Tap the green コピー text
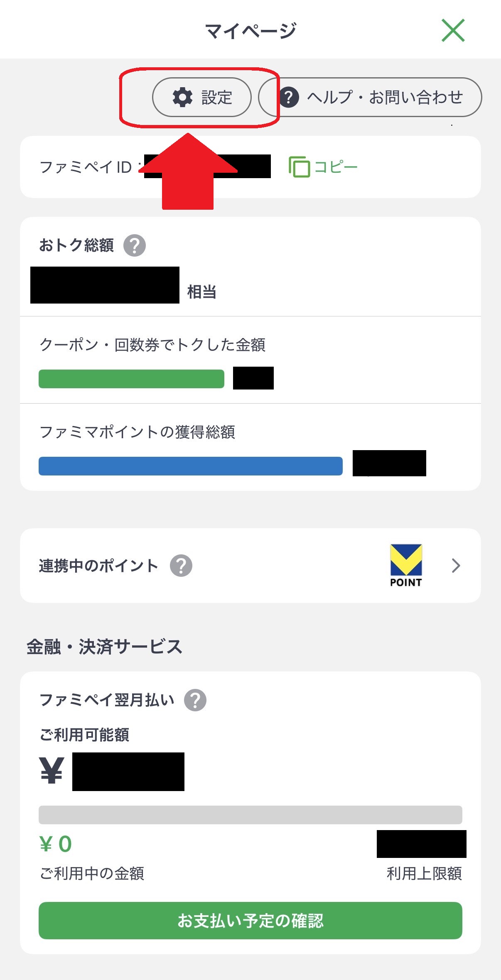 pos(336,167)
